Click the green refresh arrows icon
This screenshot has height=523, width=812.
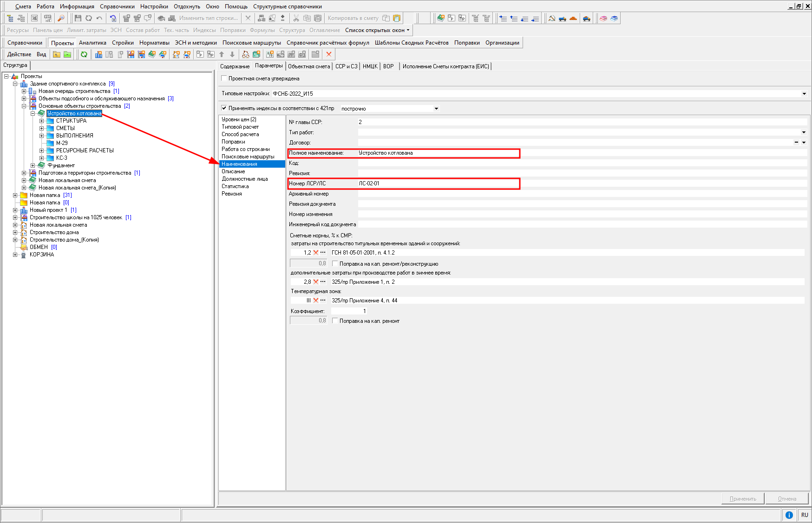tap(84, 54)
